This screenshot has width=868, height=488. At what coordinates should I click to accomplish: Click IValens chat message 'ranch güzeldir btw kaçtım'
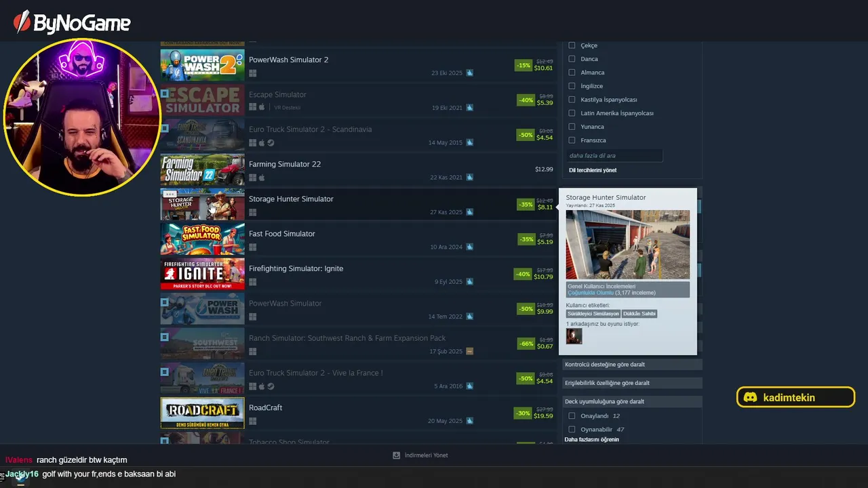pyautogui.click(x=82, y=460)
